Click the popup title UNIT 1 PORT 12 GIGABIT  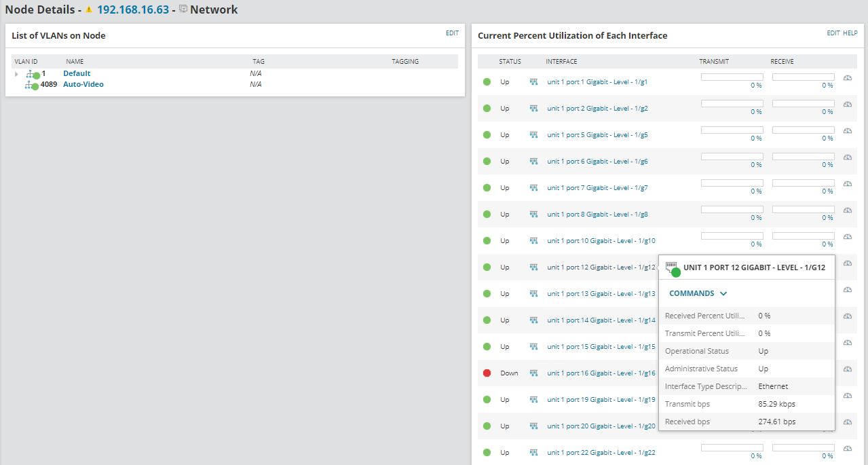coord(754,267)
